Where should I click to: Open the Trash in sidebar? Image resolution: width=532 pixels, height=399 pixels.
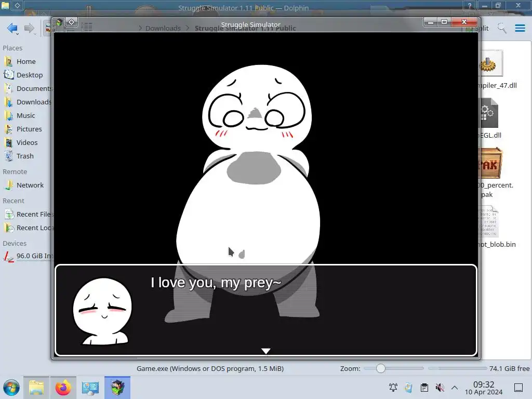pyautogui.click(x=25, y=156)
